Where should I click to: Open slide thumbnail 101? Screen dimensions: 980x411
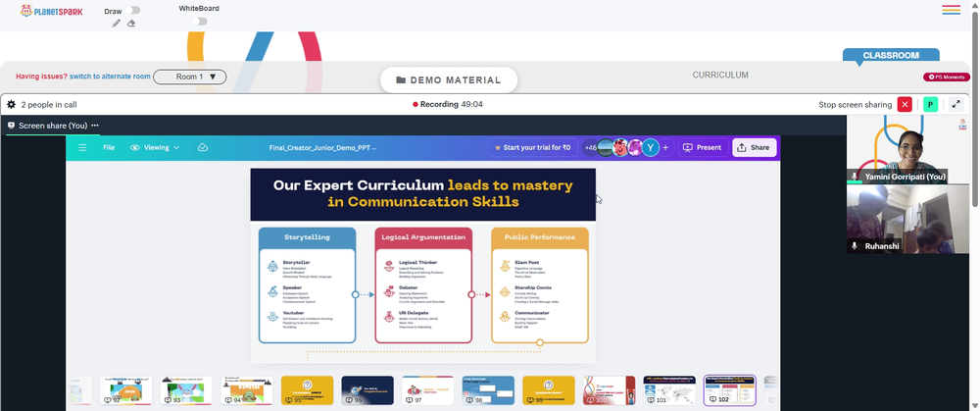pos(669,390)
